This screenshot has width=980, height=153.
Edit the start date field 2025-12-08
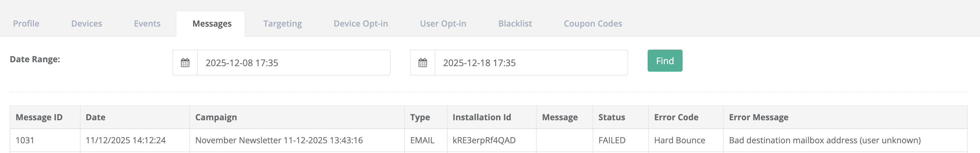[x=293, y=63]
